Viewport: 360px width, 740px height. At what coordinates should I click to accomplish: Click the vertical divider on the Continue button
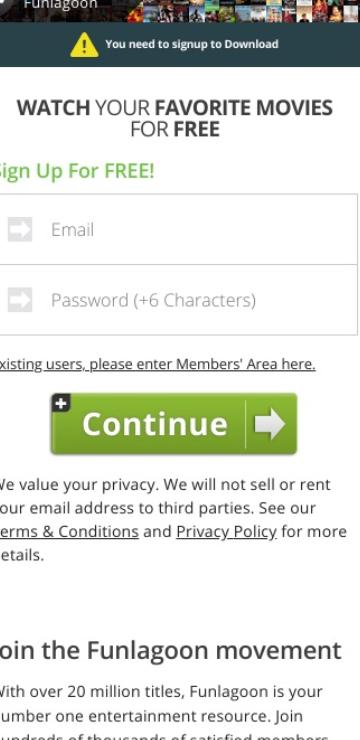click(x=245, y=424)
